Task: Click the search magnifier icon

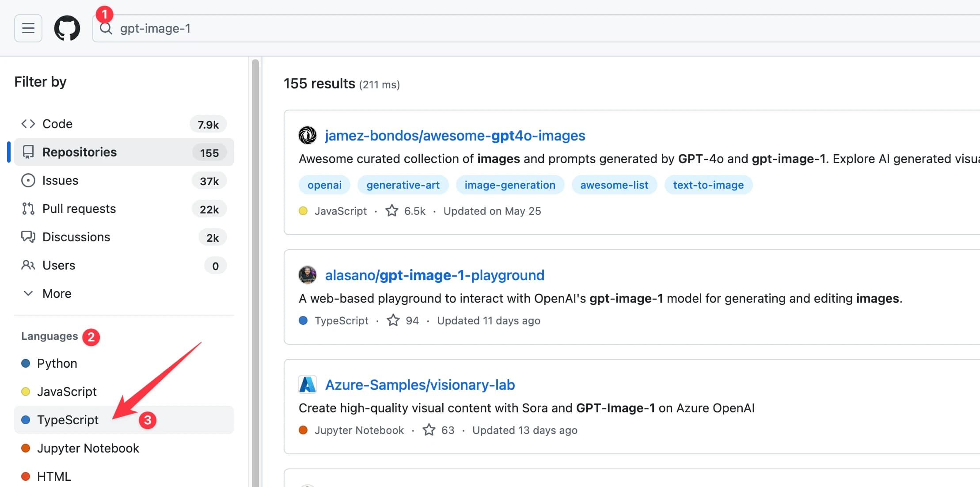Action: coord(106,29)
